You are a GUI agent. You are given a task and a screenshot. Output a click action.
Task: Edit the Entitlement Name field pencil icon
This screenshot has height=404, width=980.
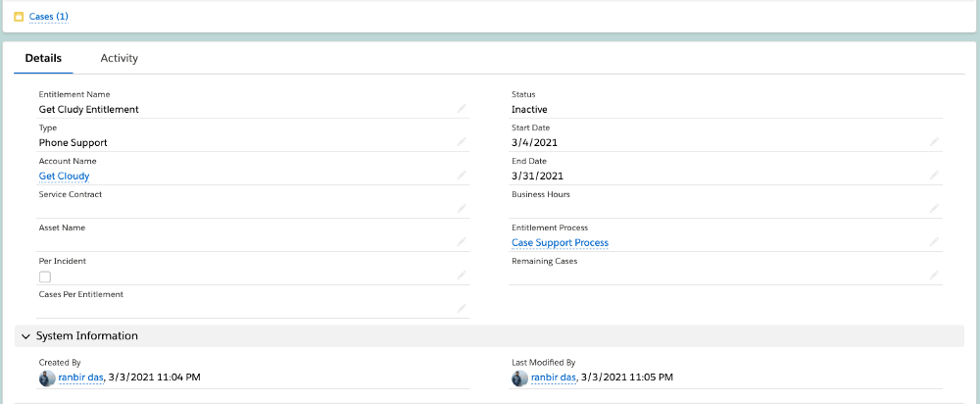[x=462, y=109]
